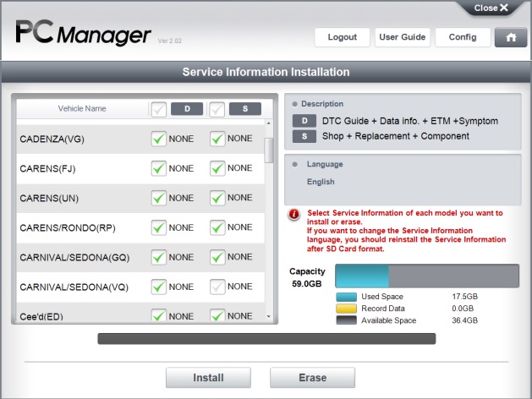Click the 17.5GB used space value
The image size is (532, 399).
[465, 297]
